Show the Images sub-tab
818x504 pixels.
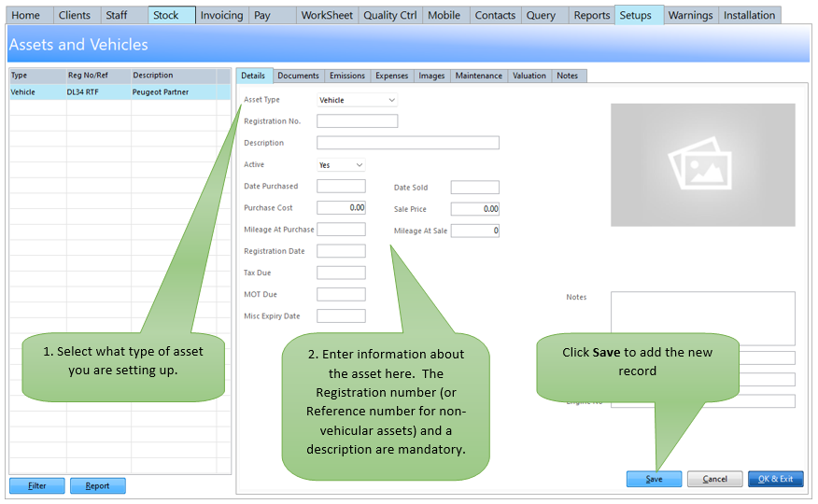coord(432,76)
